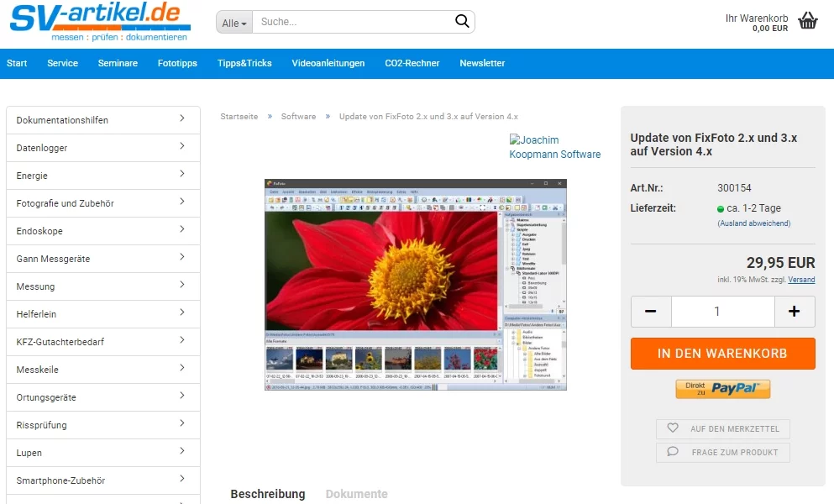834x504 pixels.
Task: Click the price 29,95 EUR
Action: pyautogui.click(x=780, y=262)
